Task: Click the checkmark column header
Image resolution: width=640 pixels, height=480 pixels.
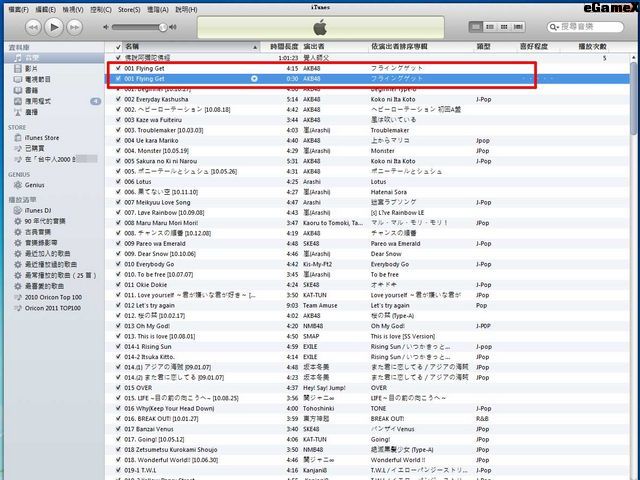Action: pos(118,47)
